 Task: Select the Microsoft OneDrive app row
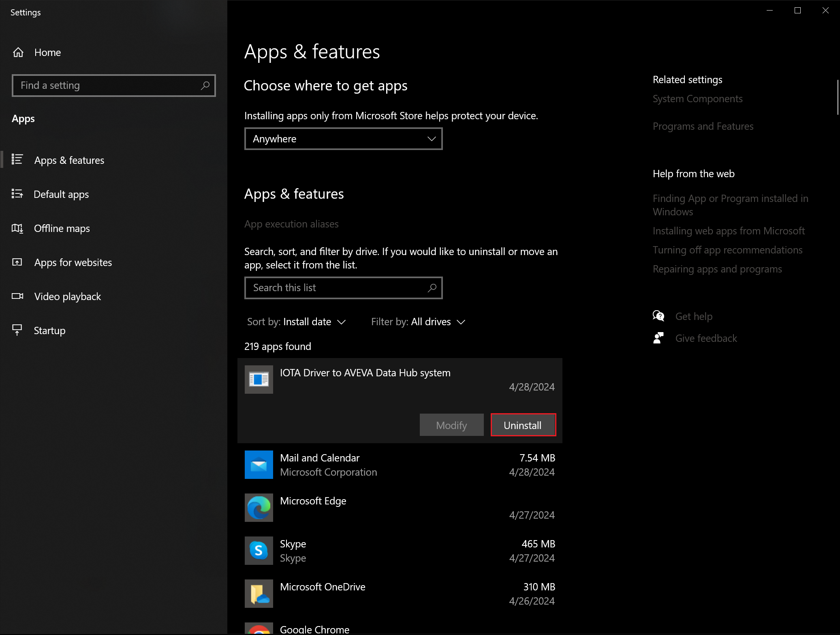point(400,594)
